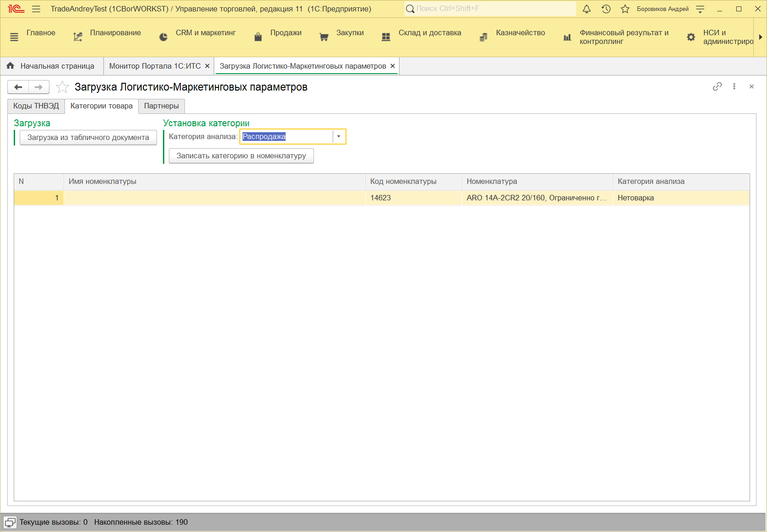Switch to the Партнеры tab

coord(161,106)
